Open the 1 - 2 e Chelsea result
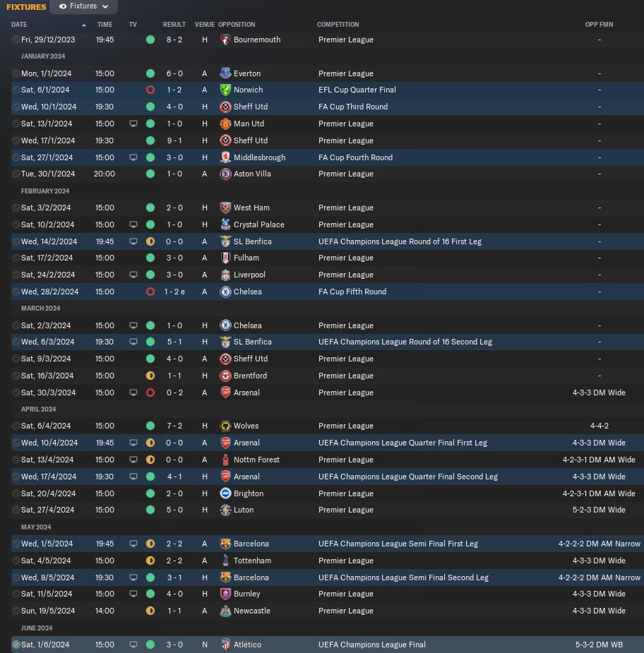The image size is (644, 653). tap(174, 292)
